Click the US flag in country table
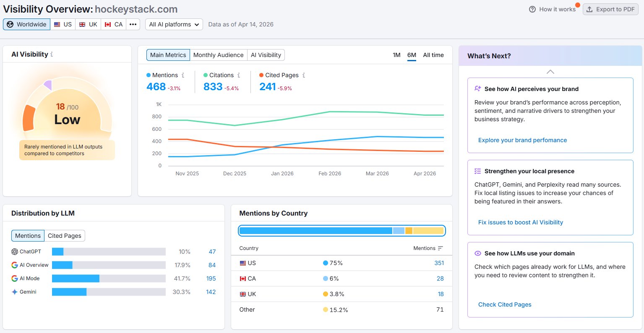 (x=242, y=263)
